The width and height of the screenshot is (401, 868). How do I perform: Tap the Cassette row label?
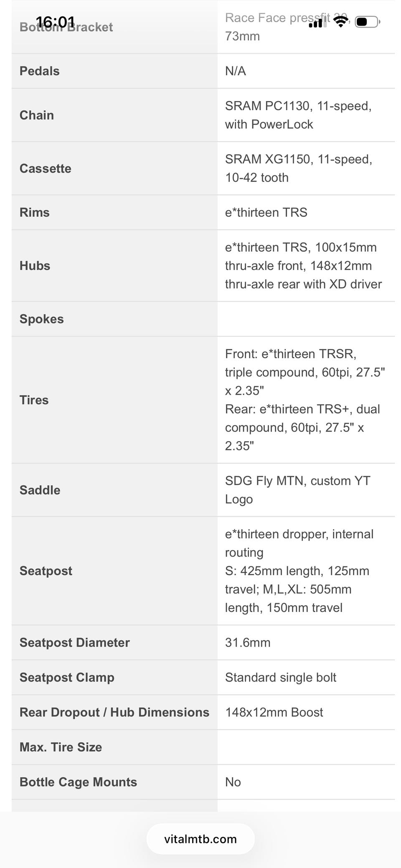pos(46,168)
